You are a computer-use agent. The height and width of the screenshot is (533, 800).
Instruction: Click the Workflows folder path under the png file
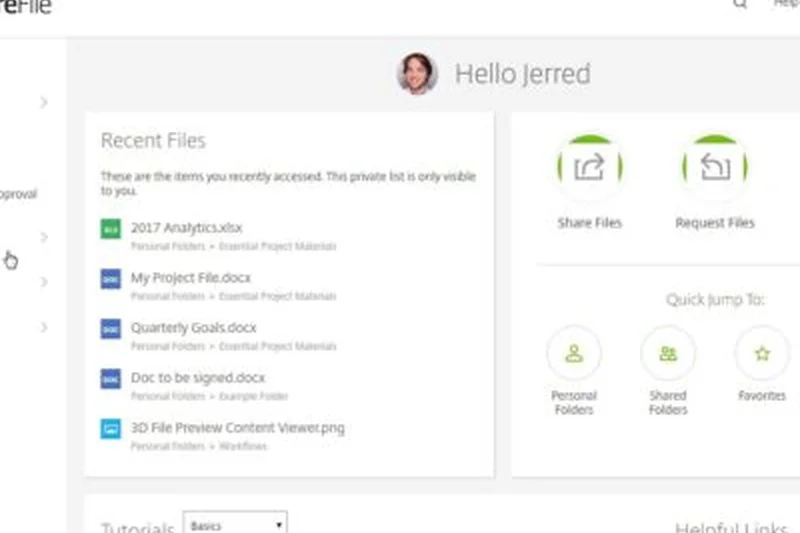(243, 446)
